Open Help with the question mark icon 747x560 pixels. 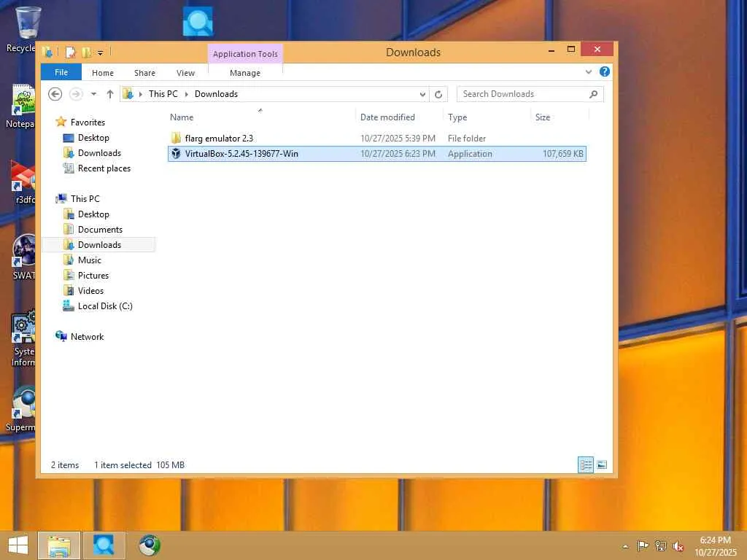tap(605, 71)
